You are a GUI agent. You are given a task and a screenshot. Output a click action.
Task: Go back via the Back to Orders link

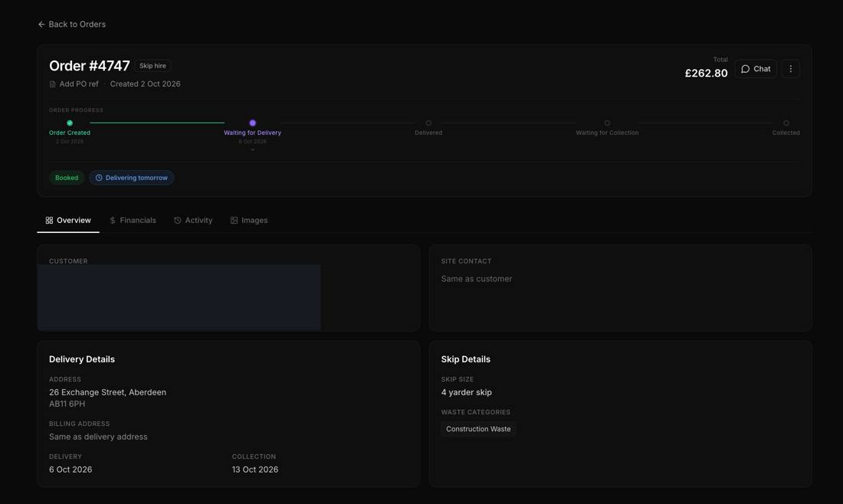click(71, 25)
